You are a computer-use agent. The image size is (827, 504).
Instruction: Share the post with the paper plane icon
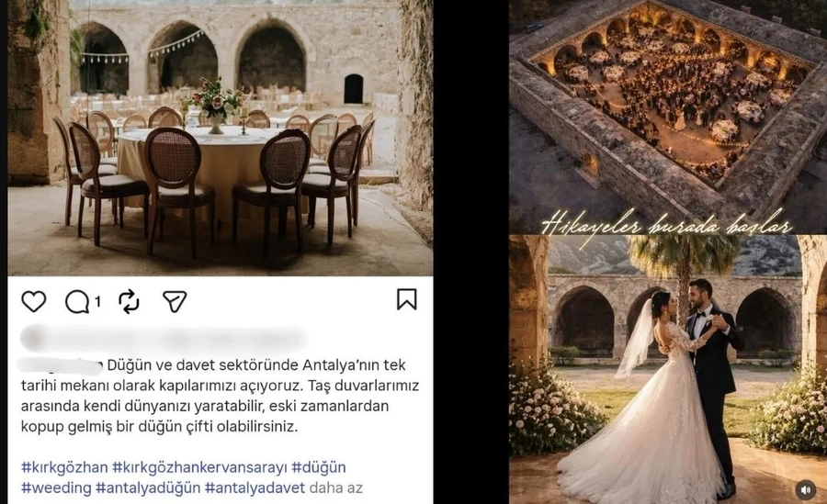tap(175, 301)
